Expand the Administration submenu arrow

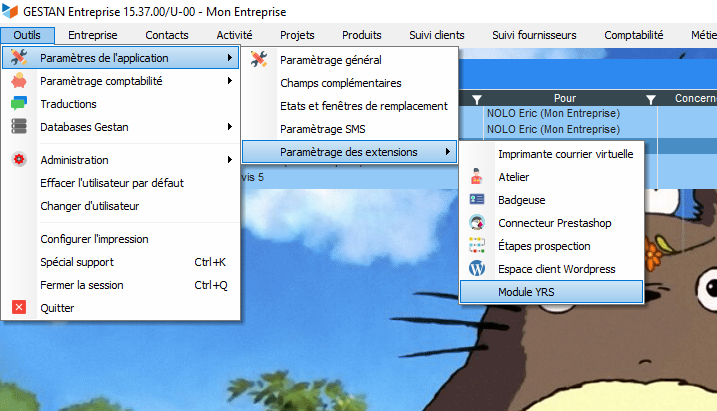click(x=230, y=160)
